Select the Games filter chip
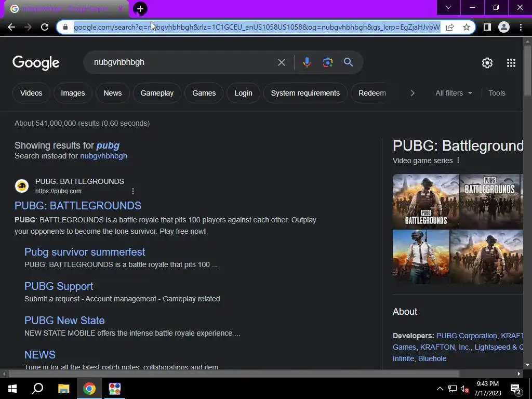The height and width of the screenshot is (399, 532). [x=204, y=93]
